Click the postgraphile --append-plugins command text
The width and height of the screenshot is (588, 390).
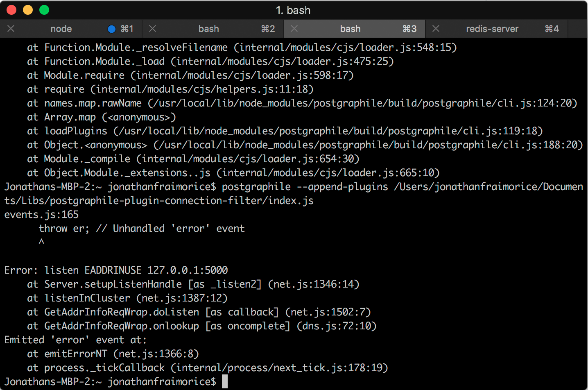click(305, 186)
